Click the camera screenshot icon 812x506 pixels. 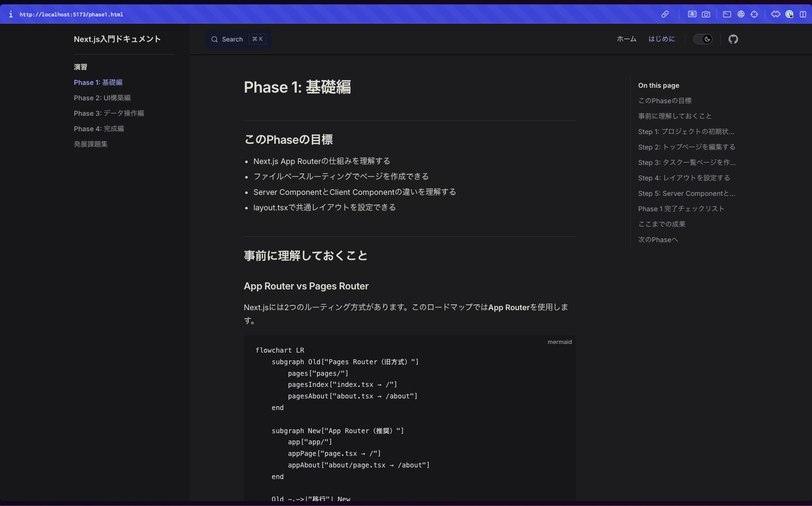706,14
